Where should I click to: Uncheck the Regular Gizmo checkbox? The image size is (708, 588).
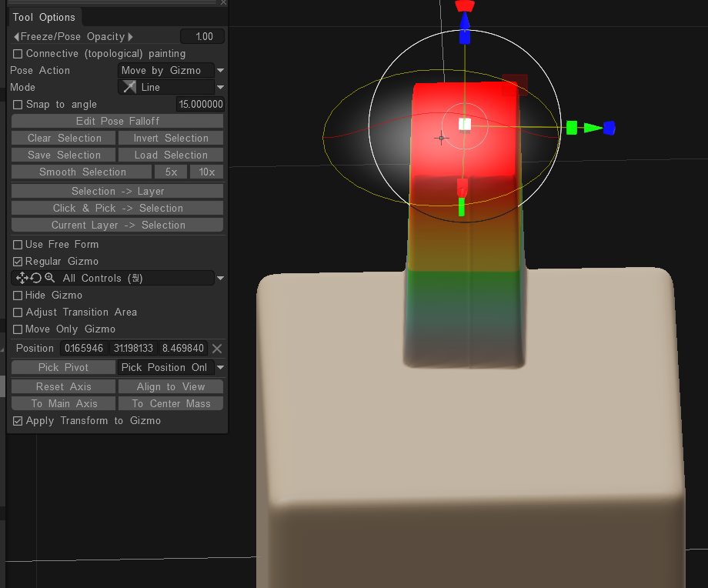(18, 262)
